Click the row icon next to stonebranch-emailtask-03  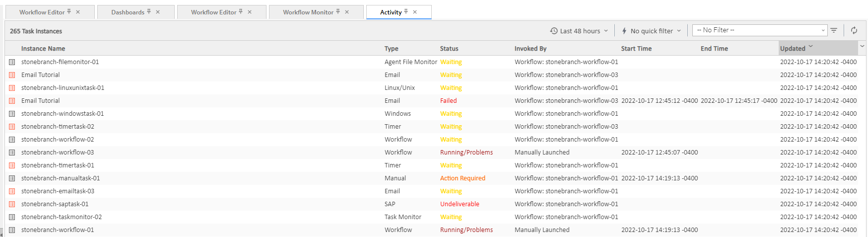(x=12, y=191)
